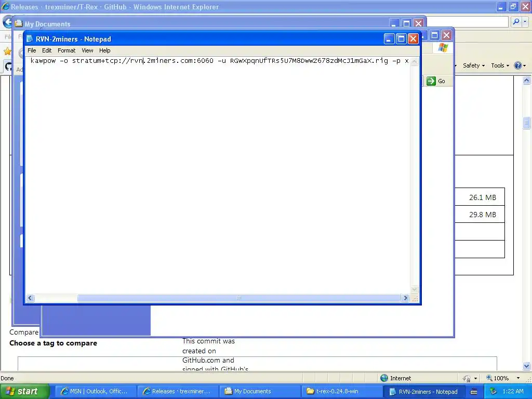Switch to My Documents taskbar button
This screenshot has height=399, width=532.
[x=260, y=391]
